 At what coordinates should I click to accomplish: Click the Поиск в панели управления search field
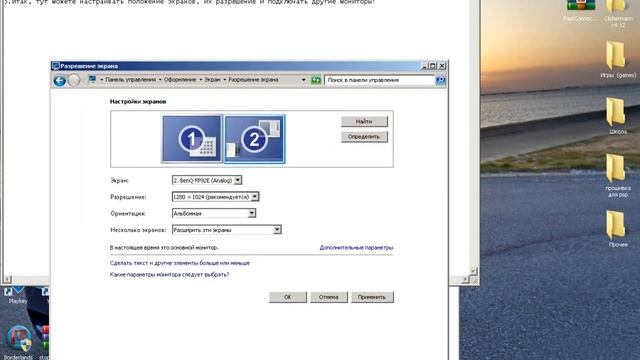coord(380,80)
